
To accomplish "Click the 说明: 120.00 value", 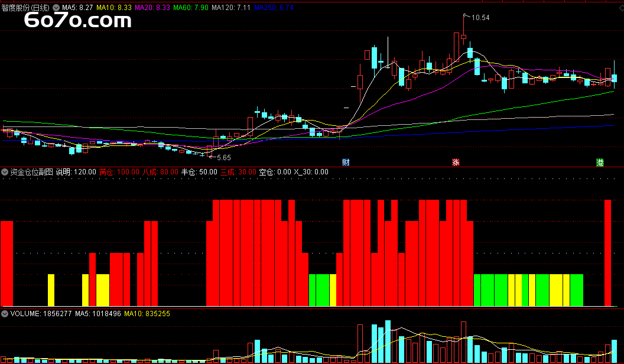I will tap(76, 172).
